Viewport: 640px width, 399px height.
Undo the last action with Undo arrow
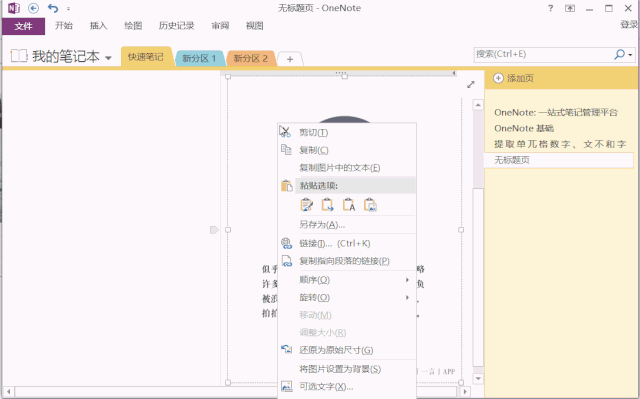pos(53,8)
